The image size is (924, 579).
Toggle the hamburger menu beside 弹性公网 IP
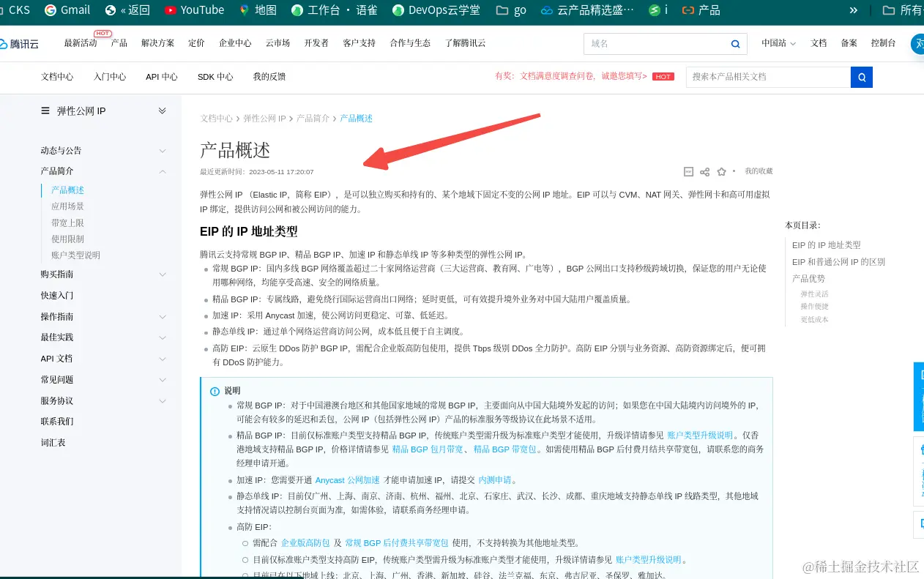point(45,111)
